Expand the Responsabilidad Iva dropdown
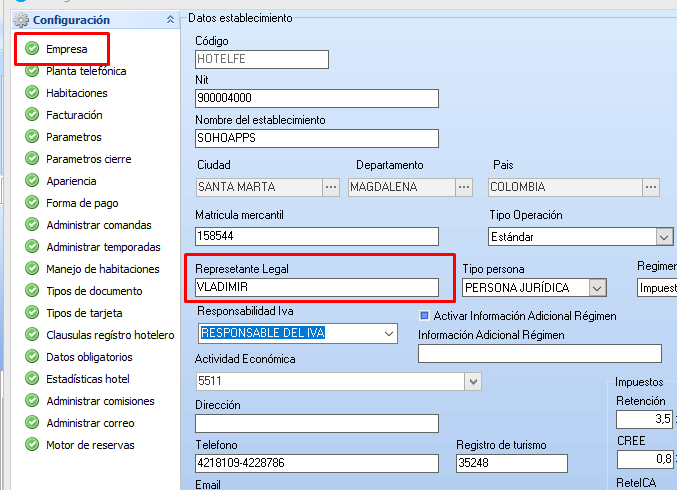 (x=389, y=333)
